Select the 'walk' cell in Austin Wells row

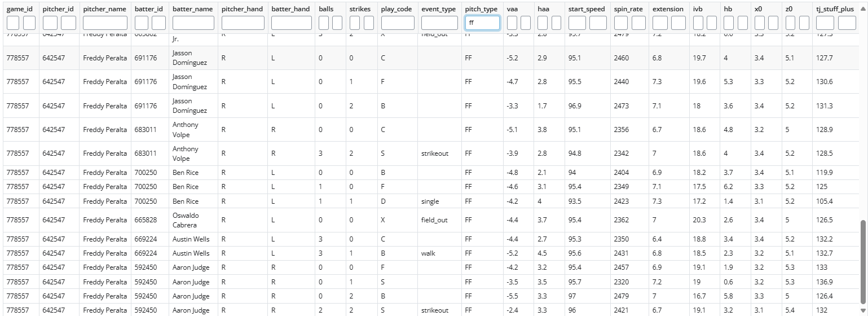click(x=428, y=253)
